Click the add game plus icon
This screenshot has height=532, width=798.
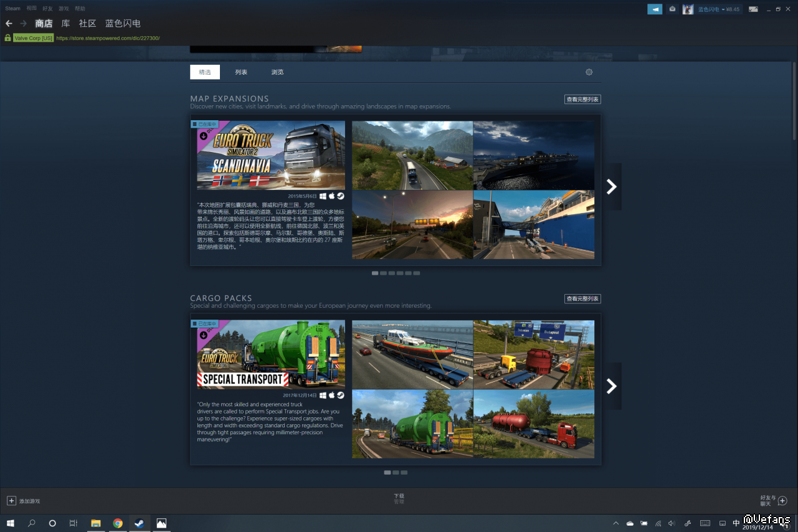pos(11,501)
